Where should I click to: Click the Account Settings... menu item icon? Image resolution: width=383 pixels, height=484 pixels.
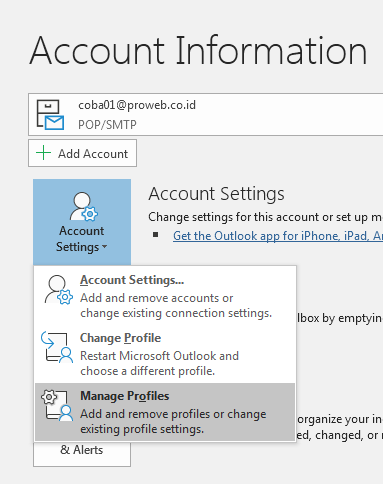click(59, 290)
